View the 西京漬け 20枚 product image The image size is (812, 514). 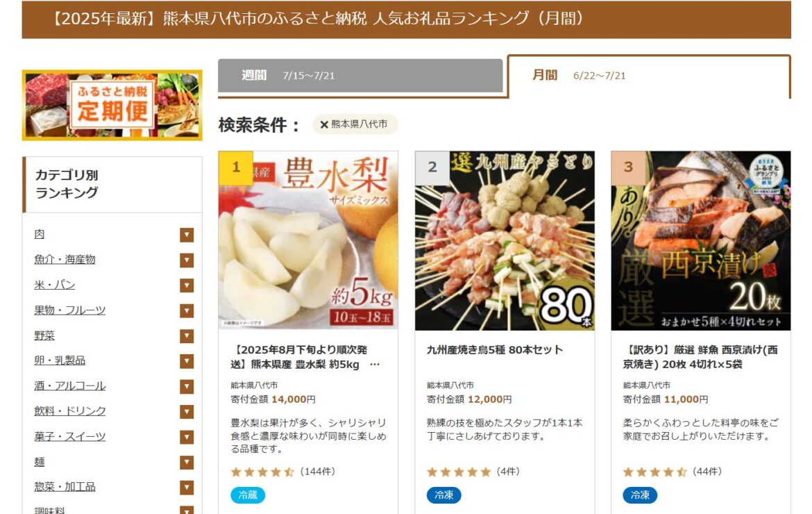tap(701, 240)
